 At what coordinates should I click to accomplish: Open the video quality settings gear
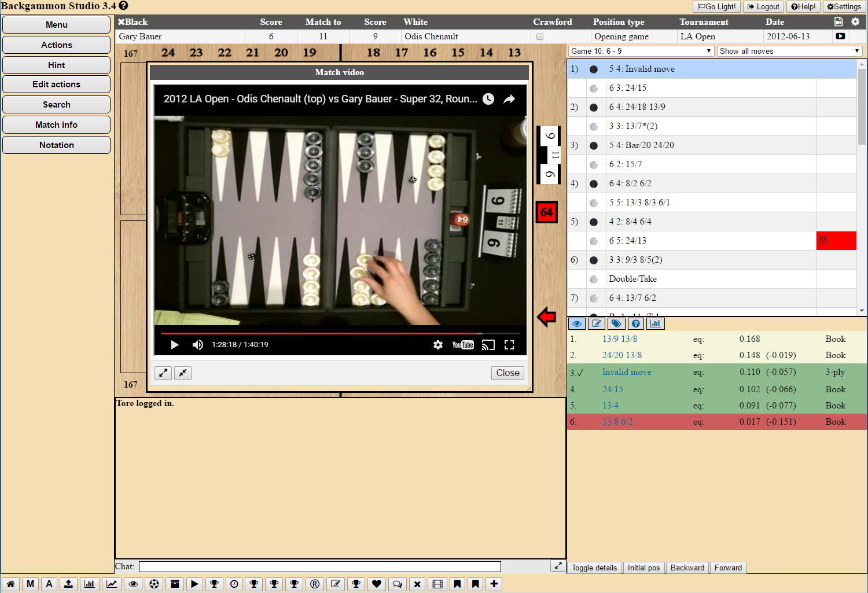[438, 345]
